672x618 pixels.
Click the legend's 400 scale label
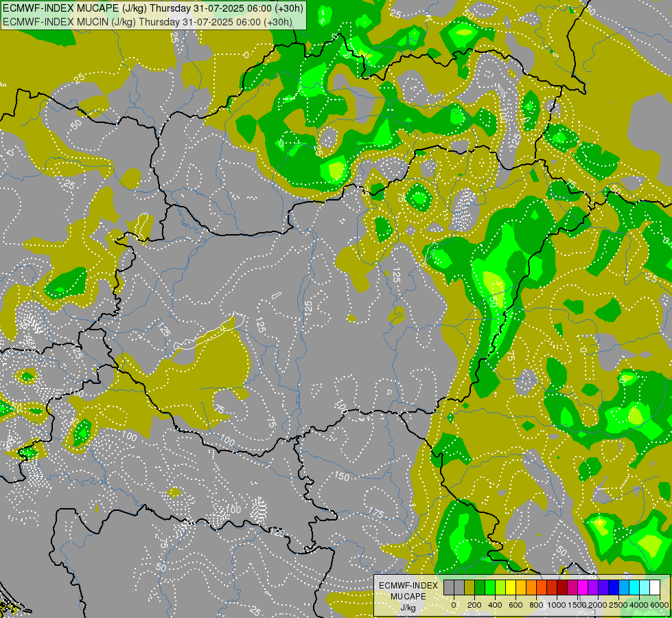point(495,605)
